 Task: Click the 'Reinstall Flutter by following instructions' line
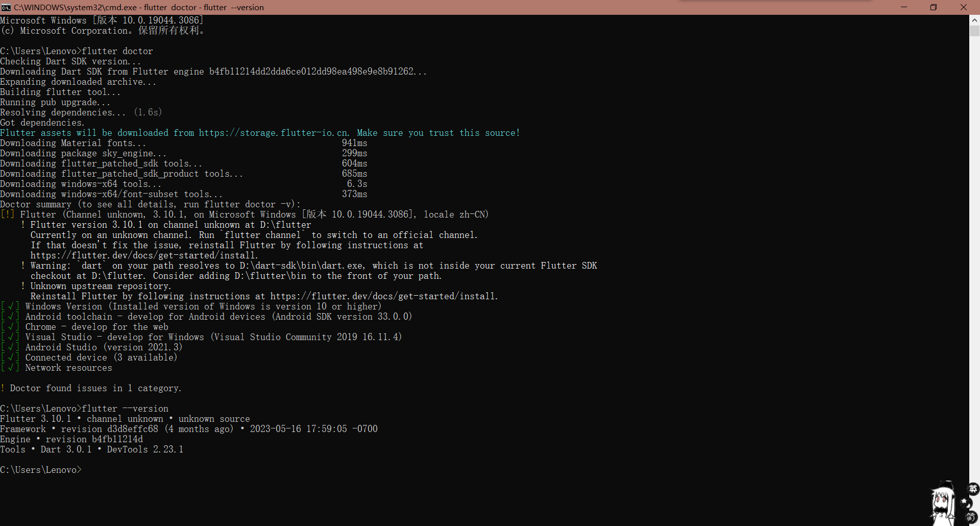click(x=264, y=296)
